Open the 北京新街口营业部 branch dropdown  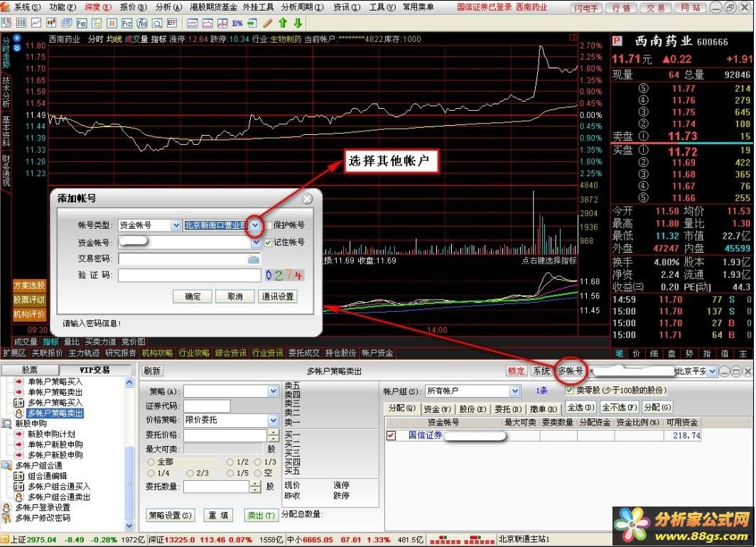[x=256, y=225]
